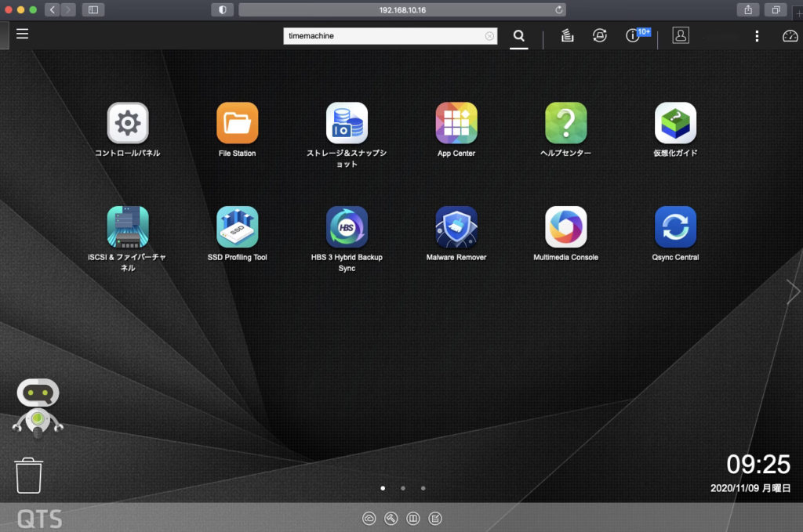Open the dashboard gauge icon
Viewport: 803px width, 532px height.
pyautogui.click(x=790, y=36)
